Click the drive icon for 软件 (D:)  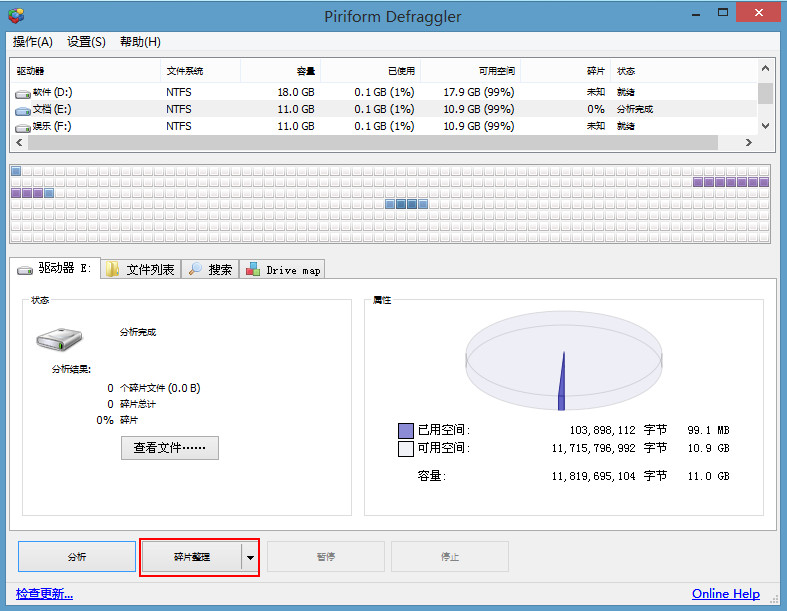point(23,93)
